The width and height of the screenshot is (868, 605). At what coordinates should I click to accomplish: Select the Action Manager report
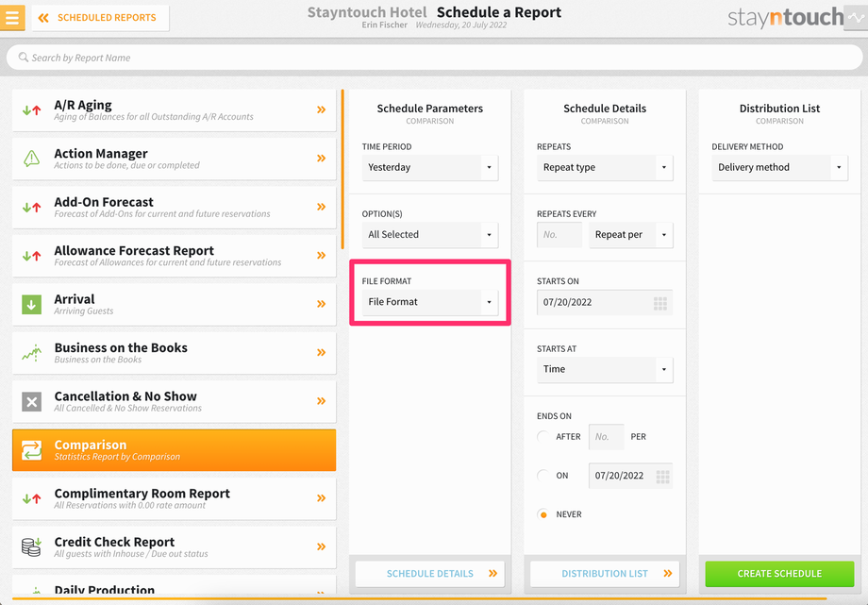pos(174,159)
